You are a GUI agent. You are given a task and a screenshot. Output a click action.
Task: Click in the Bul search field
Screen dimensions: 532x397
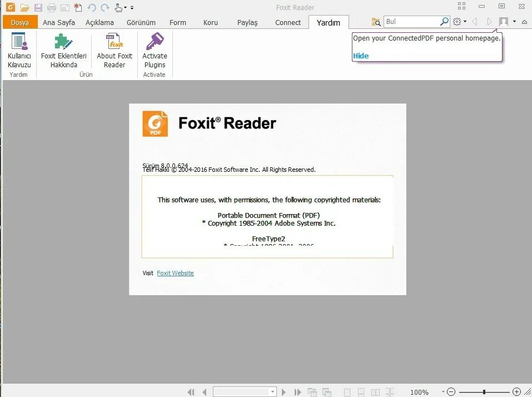(411, 22)
